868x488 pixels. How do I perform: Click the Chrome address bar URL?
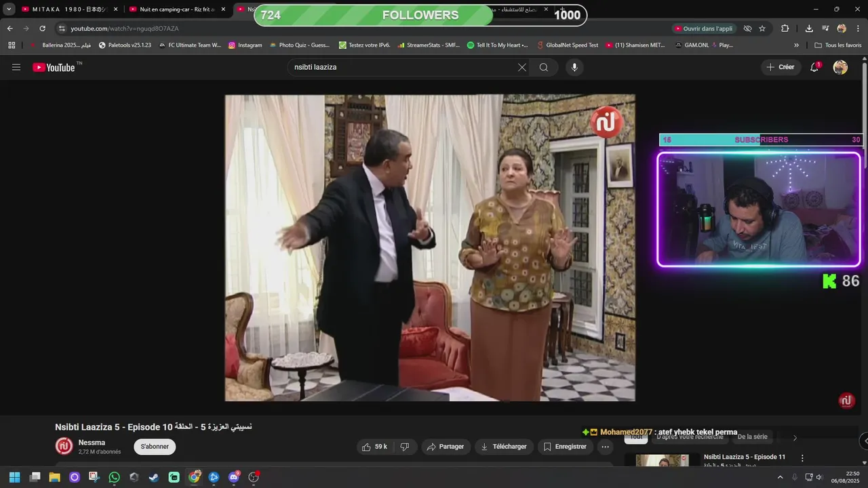coord(125,28)
